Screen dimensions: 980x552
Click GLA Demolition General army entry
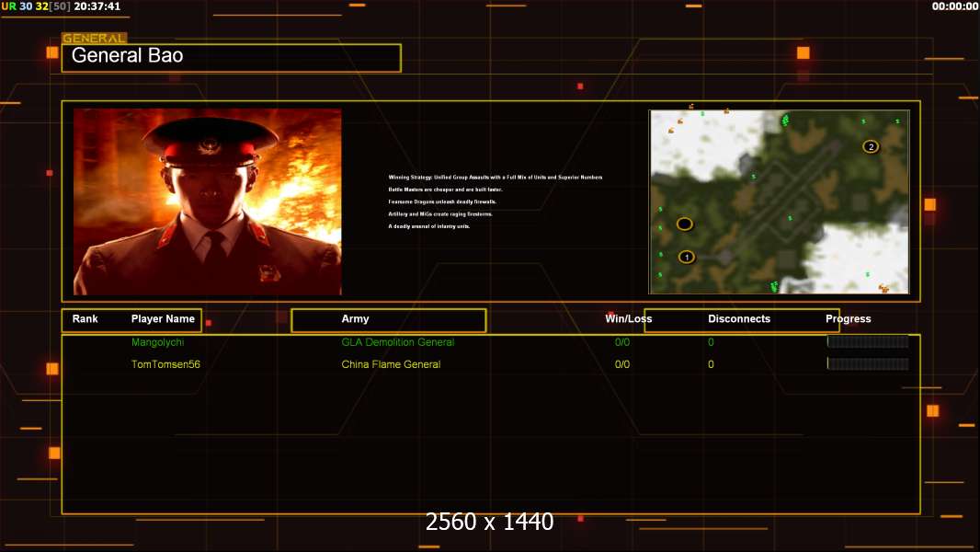tap(397, 342)
